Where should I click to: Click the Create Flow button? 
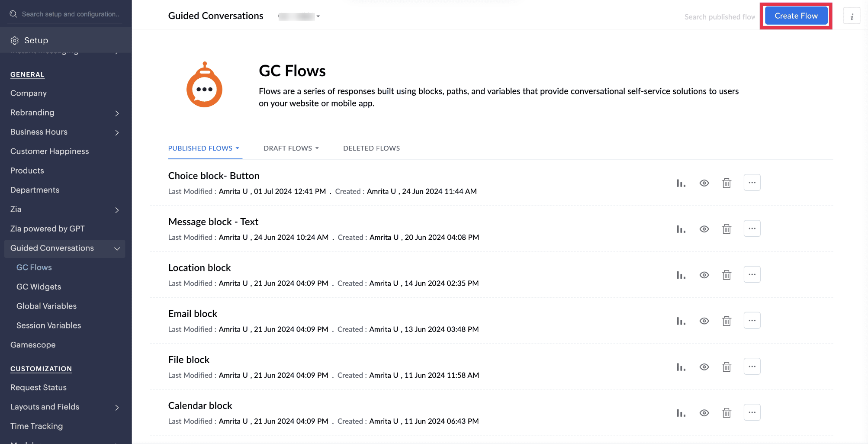[796, 16]
